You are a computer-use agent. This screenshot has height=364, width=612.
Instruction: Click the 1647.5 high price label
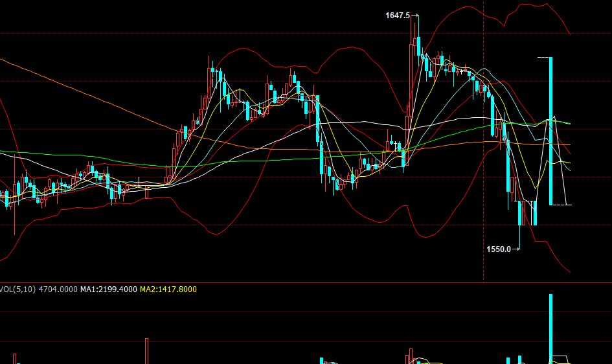(397, 15)
